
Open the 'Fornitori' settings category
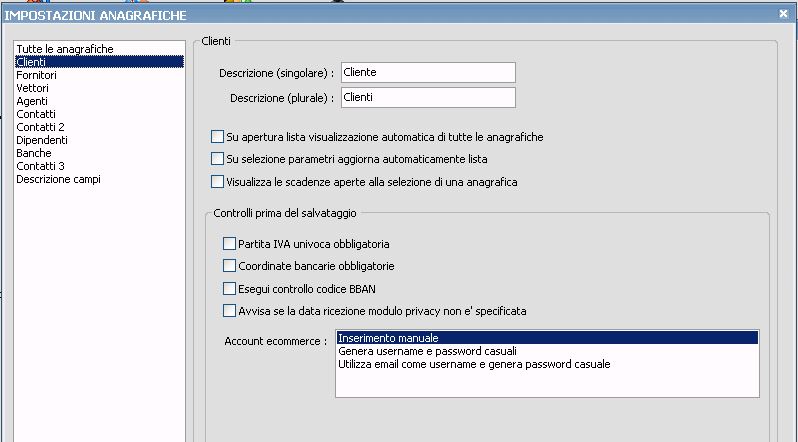[x=36, y=75]
